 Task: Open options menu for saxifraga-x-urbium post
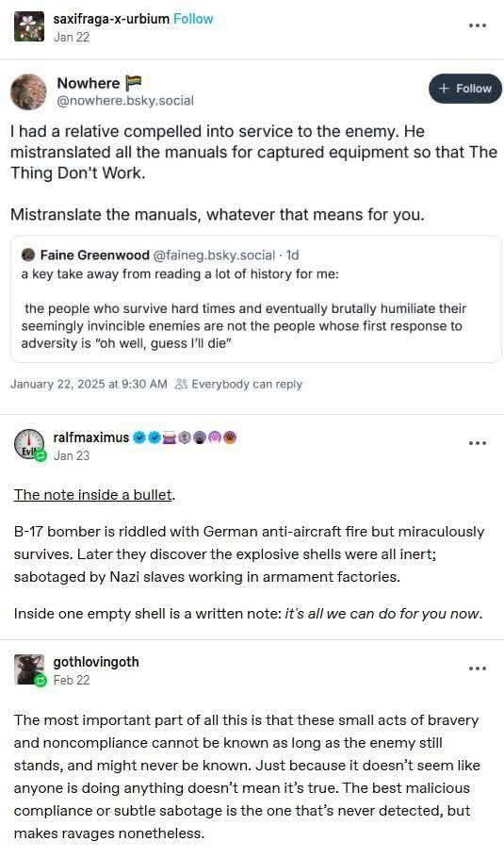pyautogui.click(x=478, y=25)
